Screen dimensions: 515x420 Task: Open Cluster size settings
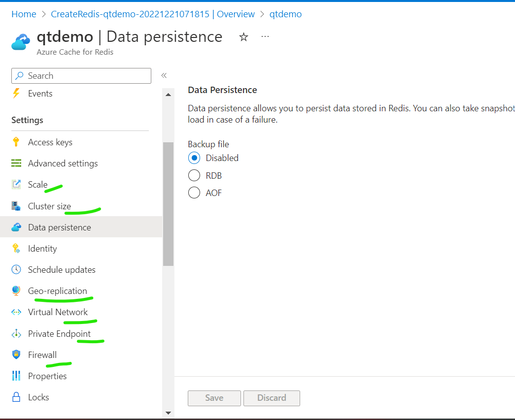[50, 206]
